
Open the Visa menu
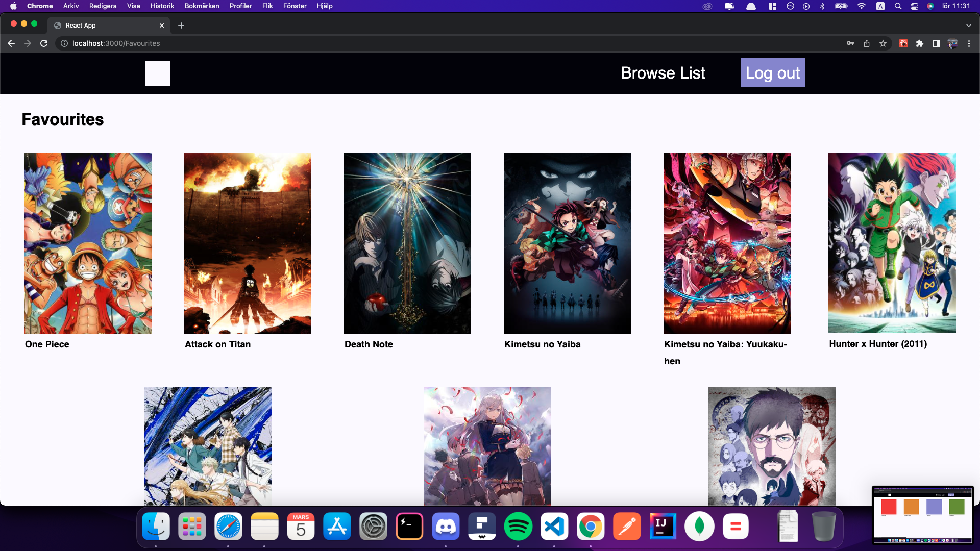pyautogui.click(x=133, y=6)
